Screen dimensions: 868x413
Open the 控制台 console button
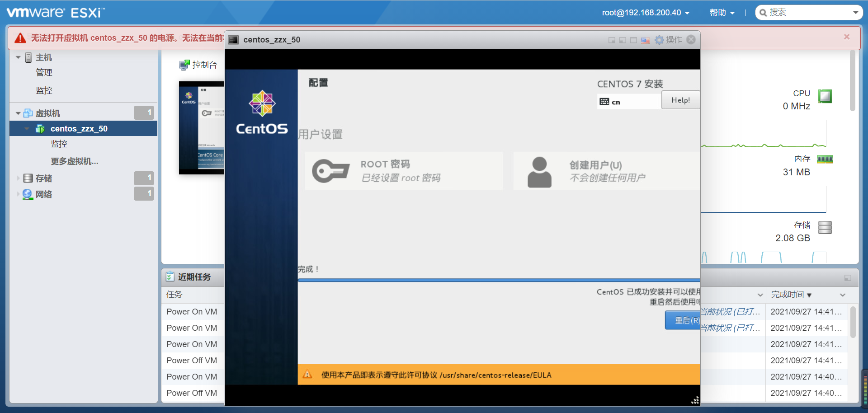pyautogui.click(x=198, y=65)
